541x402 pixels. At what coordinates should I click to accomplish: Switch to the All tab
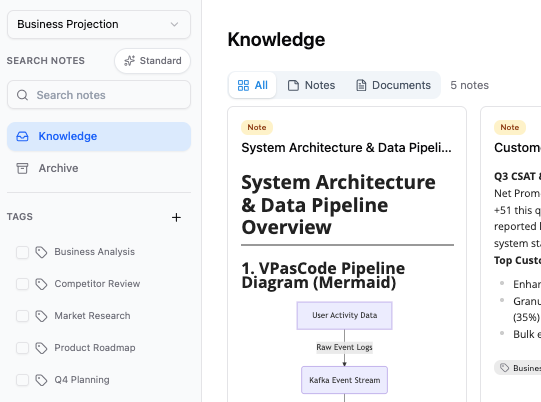253,85
